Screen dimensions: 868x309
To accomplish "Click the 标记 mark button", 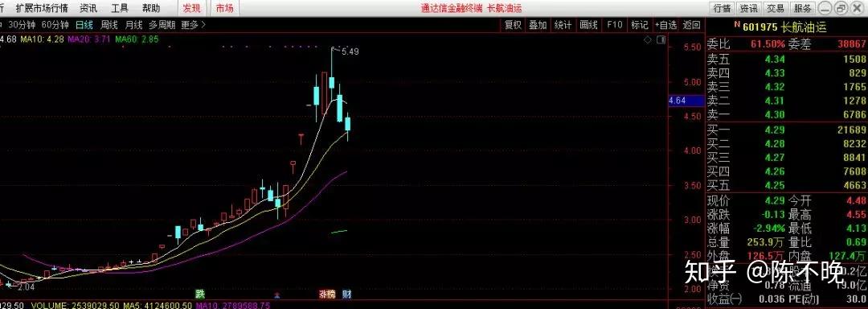I will point(640,25).
